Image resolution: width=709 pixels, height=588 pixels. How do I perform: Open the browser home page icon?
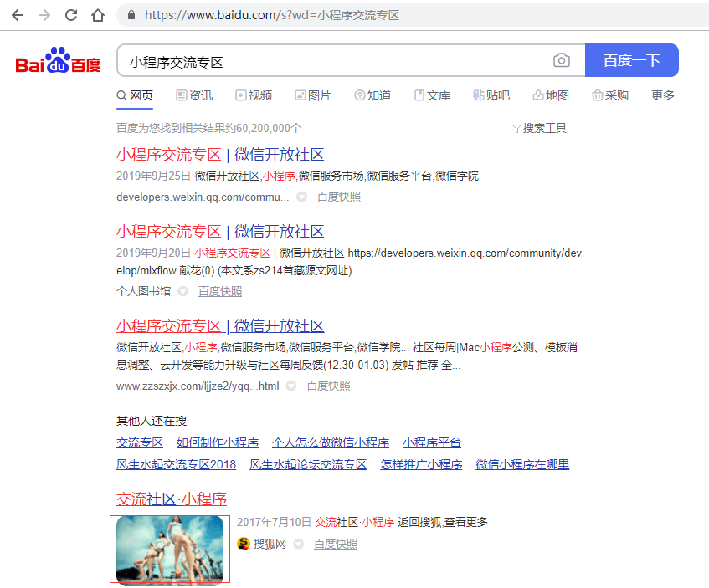click(x=98, y=15)
